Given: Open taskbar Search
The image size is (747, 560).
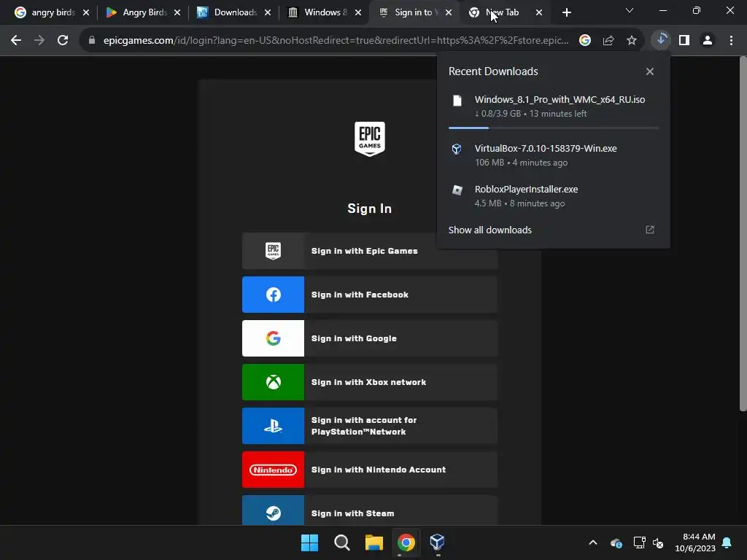Looking at the screenshot, I should [x=341, y=542].
